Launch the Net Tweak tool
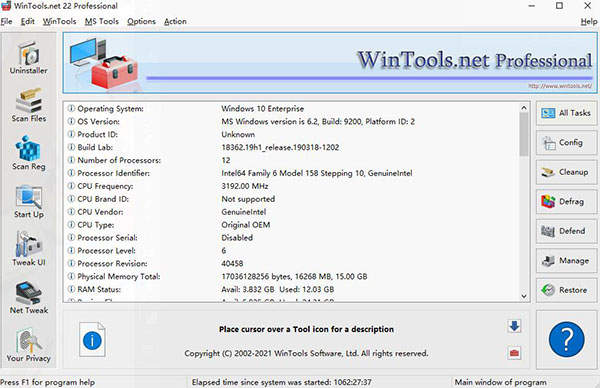Viewport: 600px width, 388px height. coord(29,297)
